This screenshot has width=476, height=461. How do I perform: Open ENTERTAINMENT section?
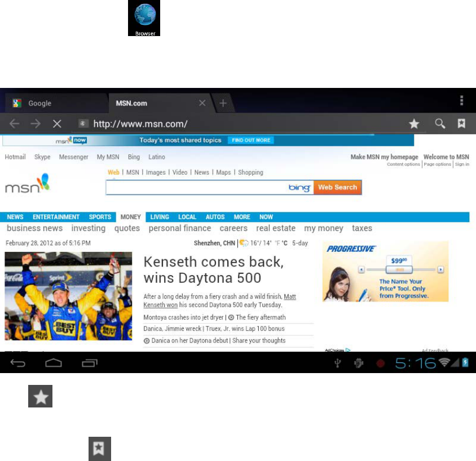point(56,217)
